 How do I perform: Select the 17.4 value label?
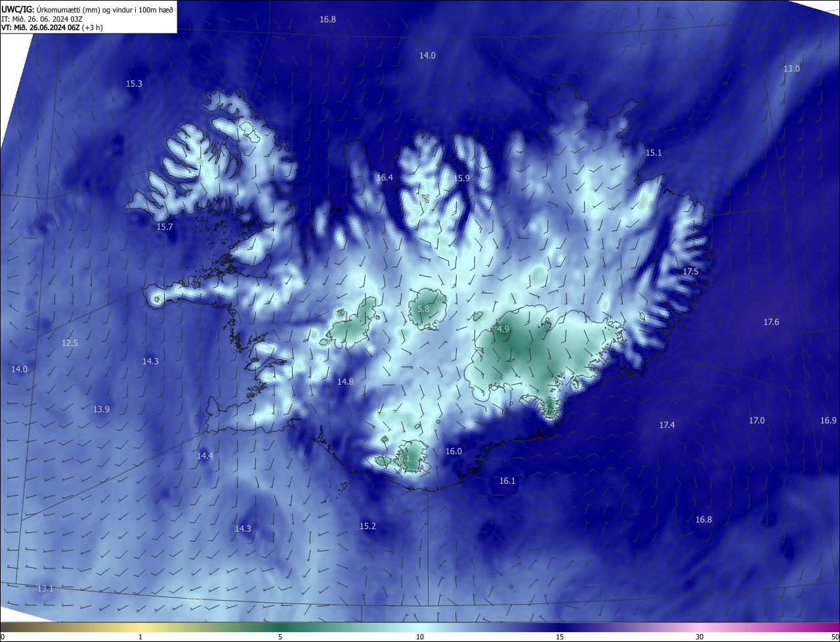click(667, 426)
